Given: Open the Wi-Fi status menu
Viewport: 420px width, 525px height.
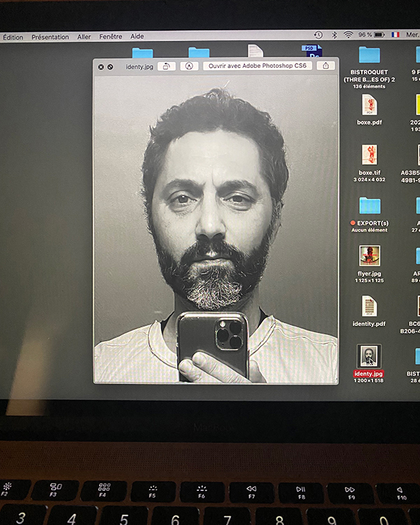Looking at the screenshot, I should click(348, 34).
